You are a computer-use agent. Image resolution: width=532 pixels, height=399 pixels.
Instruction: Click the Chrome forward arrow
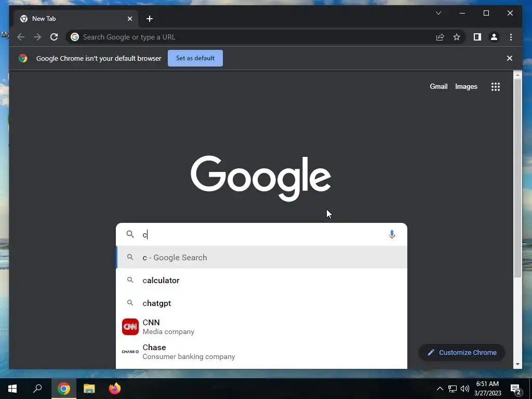tap(37, 37)
